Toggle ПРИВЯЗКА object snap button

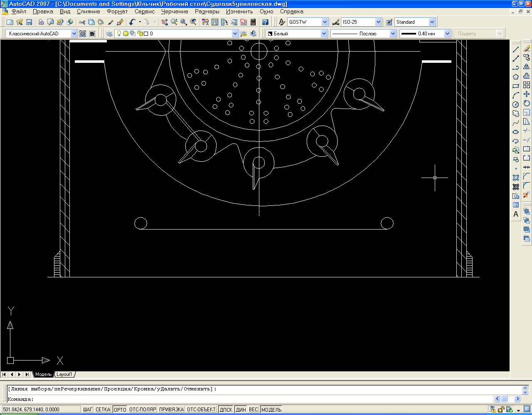tap(171, 410)
